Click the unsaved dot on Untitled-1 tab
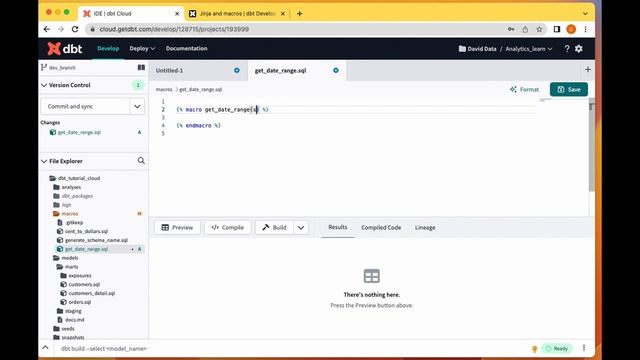This screenshot has height=360, width=640. pos(237,70)
